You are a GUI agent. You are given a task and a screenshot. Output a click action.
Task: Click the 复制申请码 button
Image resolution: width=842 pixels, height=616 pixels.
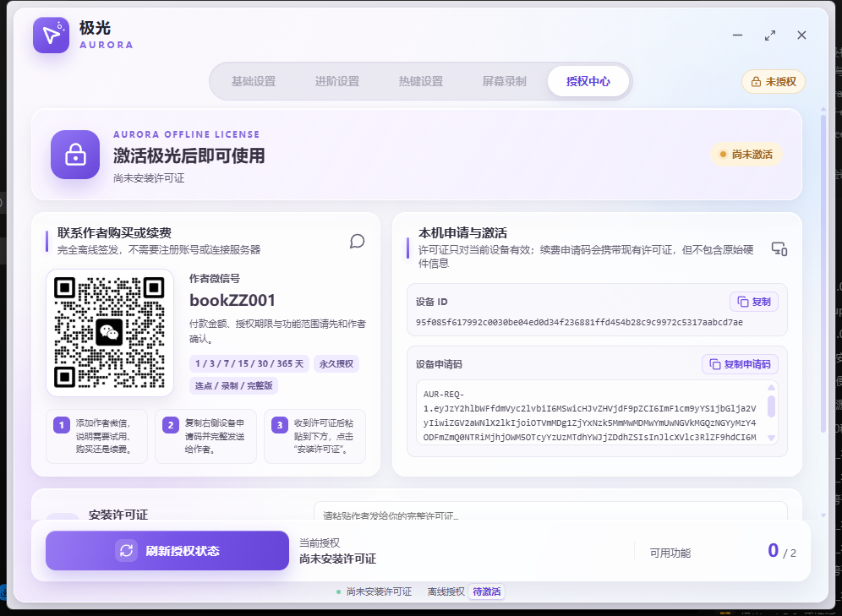(x=740, y=364)
